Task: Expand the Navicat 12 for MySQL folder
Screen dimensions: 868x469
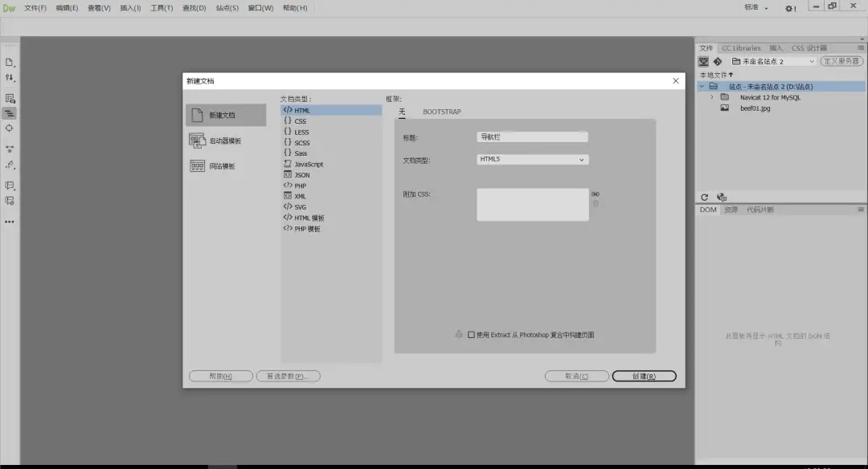Action: click(x=712, y=97)
